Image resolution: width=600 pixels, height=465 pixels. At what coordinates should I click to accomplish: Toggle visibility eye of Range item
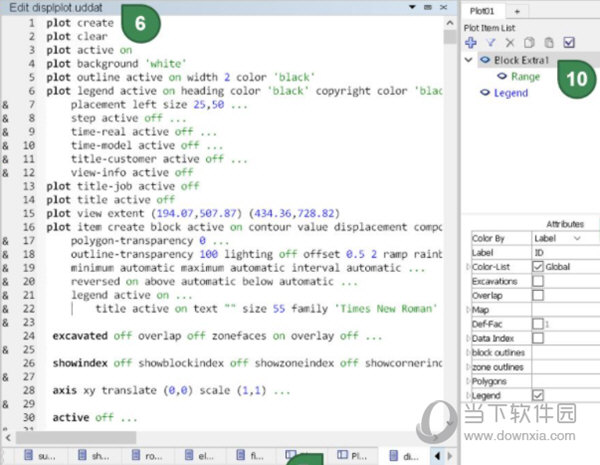(502, 76)
